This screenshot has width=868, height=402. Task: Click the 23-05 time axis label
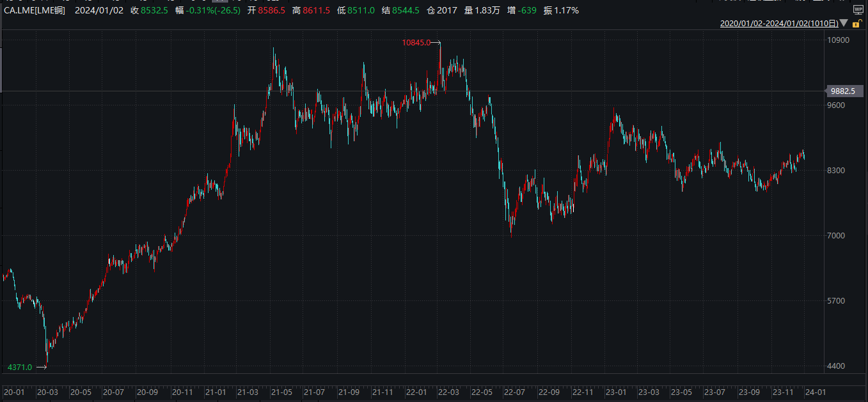click(681, 392)
